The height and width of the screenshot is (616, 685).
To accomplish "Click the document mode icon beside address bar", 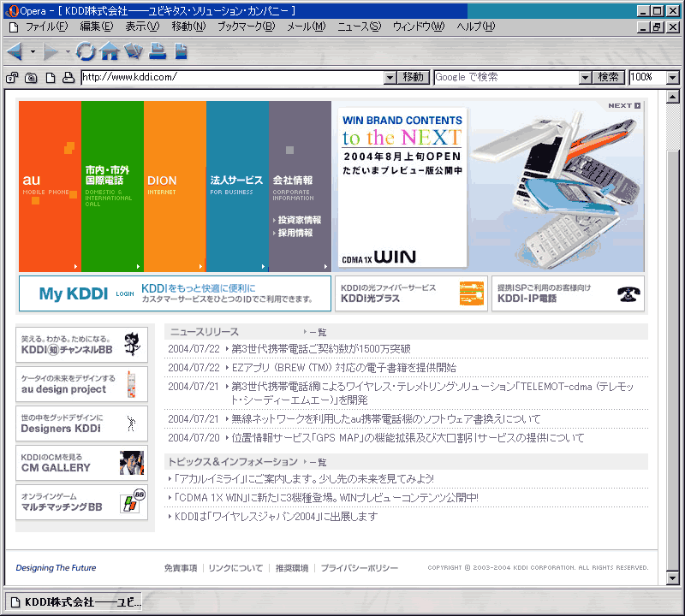I will pos(51,78).
